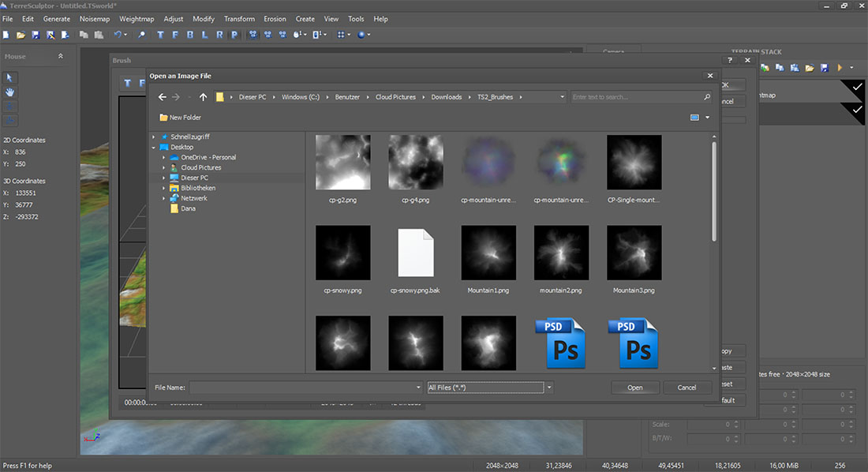Click the Brush dialog help question mark
Viewport: 868px width, 472px height.
pos(730,61)
